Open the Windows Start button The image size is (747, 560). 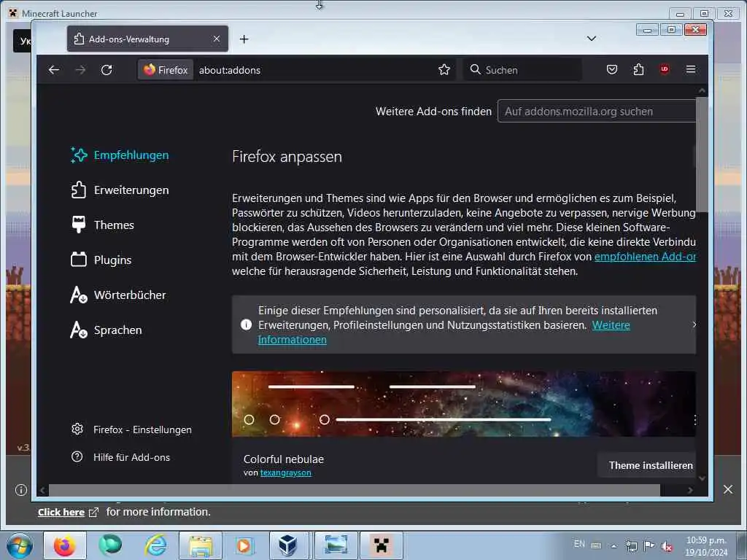(x=20, y=545)
